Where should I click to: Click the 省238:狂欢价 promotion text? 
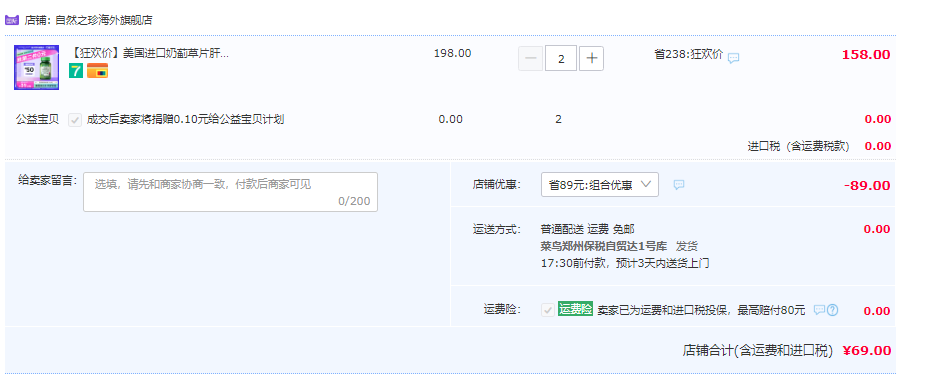click(x=689, y=54)
